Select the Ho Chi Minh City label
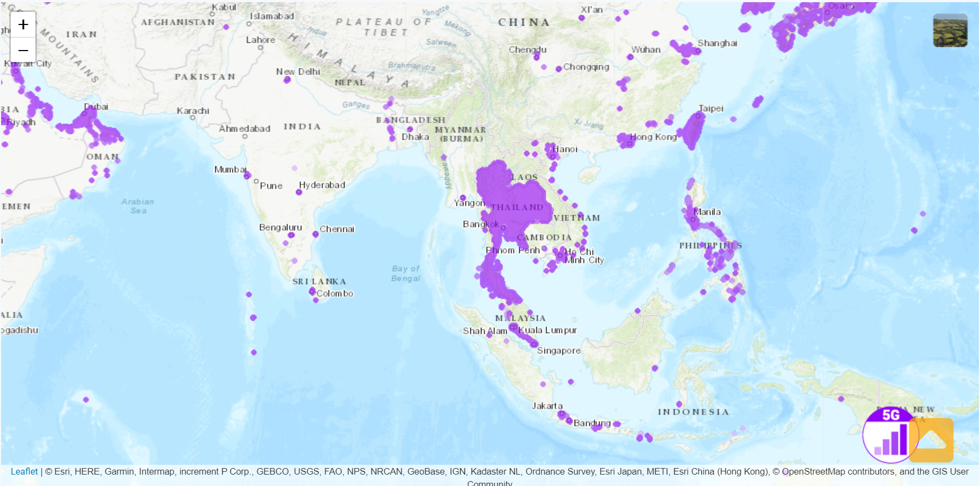Image resolution: width=980 pixels, height=486 pixels. (x=584, y=256)
